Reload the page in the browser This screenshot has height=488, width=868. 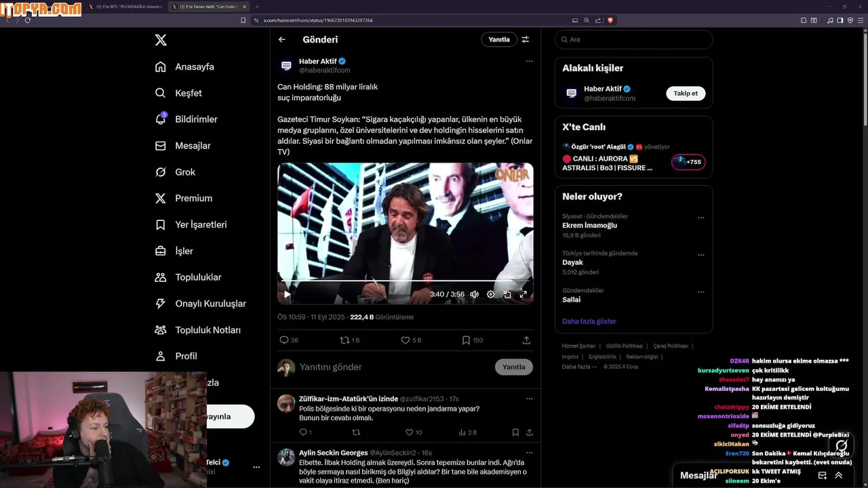[x=28, y=20]
